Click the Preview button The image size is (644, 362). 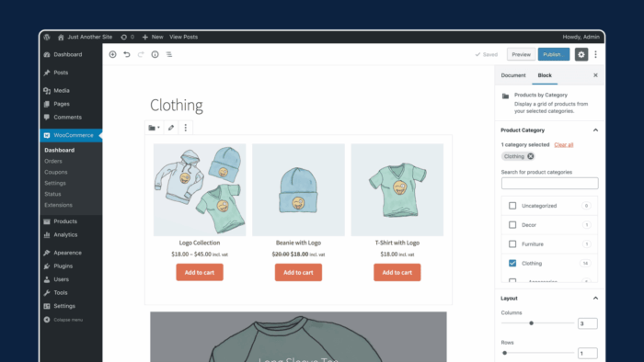pyautogui.click(x=522, y=54)
